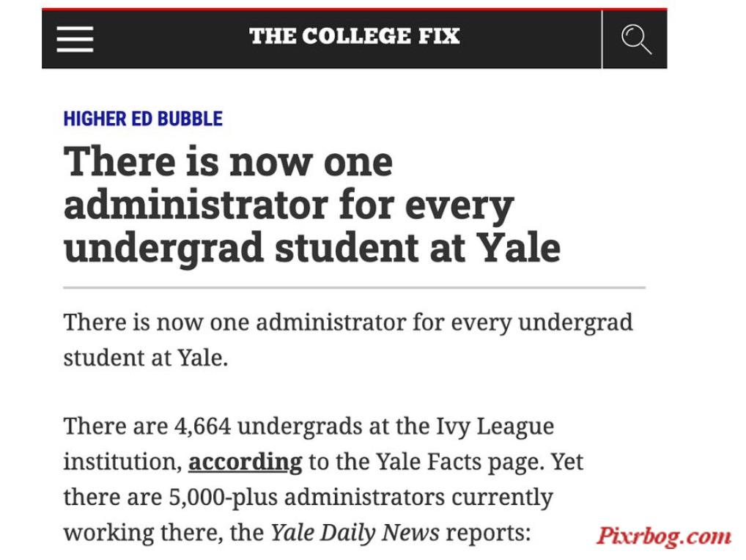Click the magnifying glass search icon
This screenshot has height=560, width=746.
(635, 40)
